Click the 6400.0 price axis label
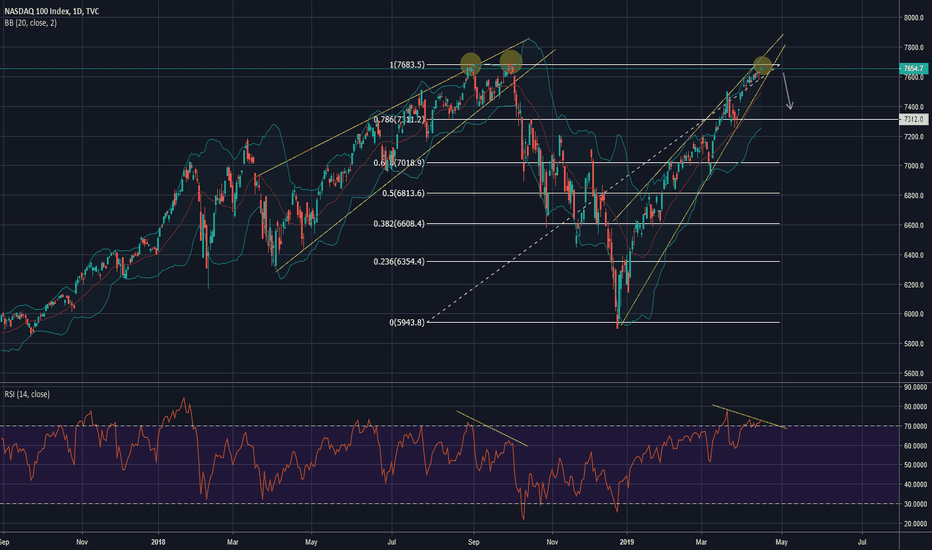Image resolution: width=932 pixels, height=550 pixels. click(914, 255)
